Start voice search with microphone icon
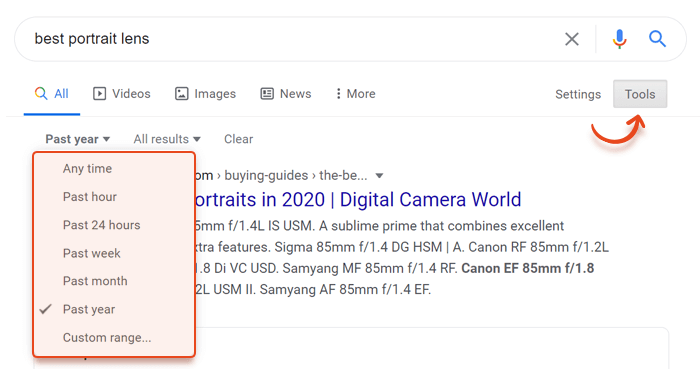 [x=619, y=39]
